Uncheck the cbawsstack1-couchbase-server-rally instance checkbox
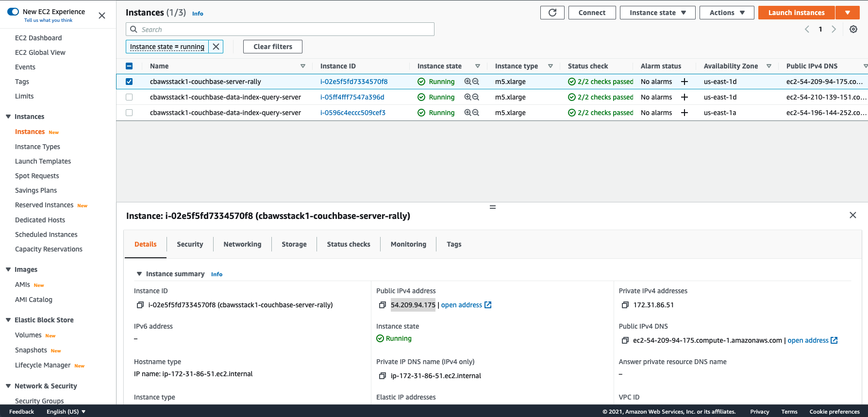This screenshot has height=417, width=868. tap(129, 82)
